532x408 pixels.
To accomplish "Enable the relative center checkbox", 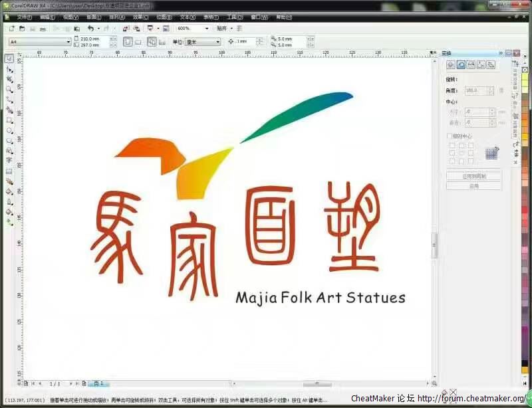I will 450,136.
